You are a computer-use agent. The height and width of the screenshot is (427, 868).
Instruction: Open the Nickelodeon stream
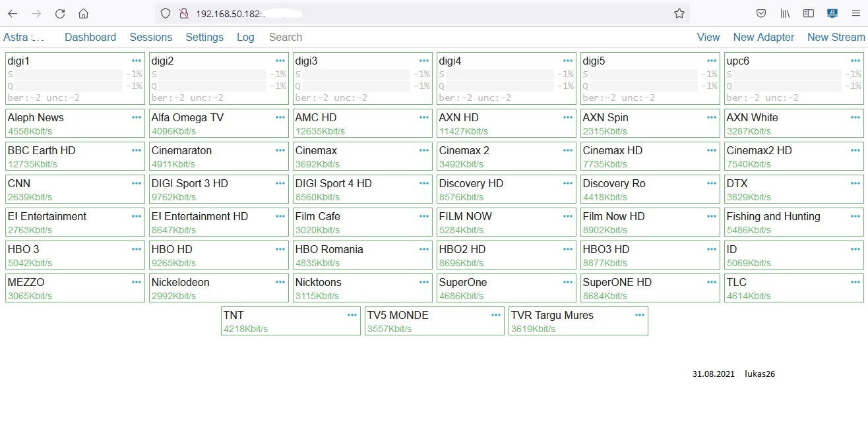[x=219, y=288]
